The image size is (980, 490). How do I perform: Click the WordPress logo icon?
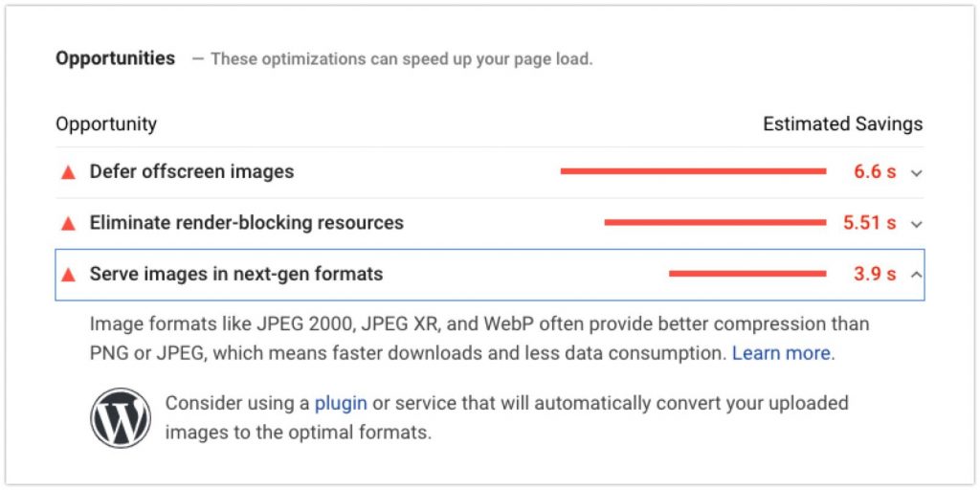point(121,418)
